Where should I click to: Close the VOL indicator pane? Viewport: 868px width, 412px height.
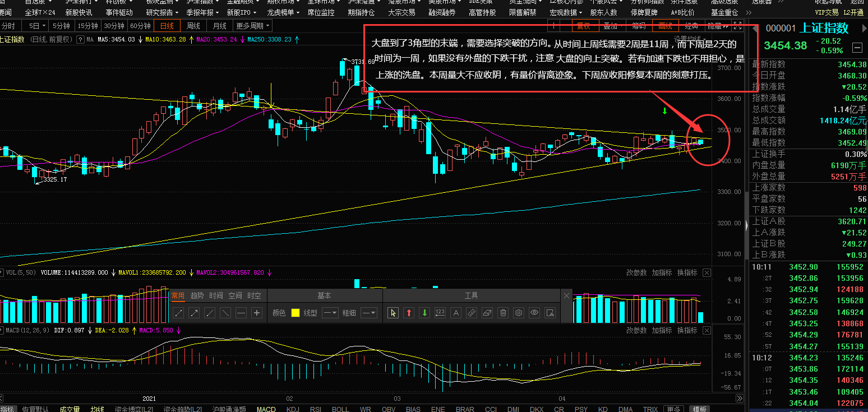pyautogui.click(x=707, y=273)
